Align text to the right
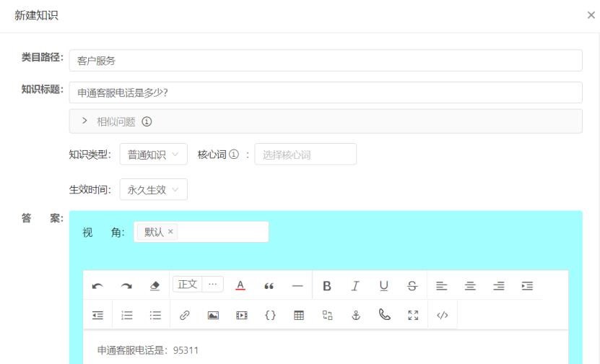600x364 pixels. 499,286
